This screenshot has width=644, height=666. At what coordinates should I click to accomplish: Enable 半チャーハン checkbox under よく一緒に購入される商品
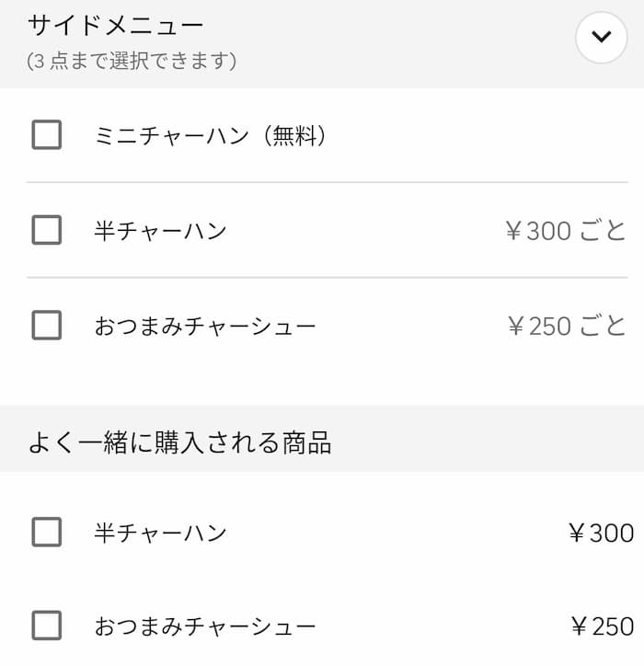[x=47, y=532]
